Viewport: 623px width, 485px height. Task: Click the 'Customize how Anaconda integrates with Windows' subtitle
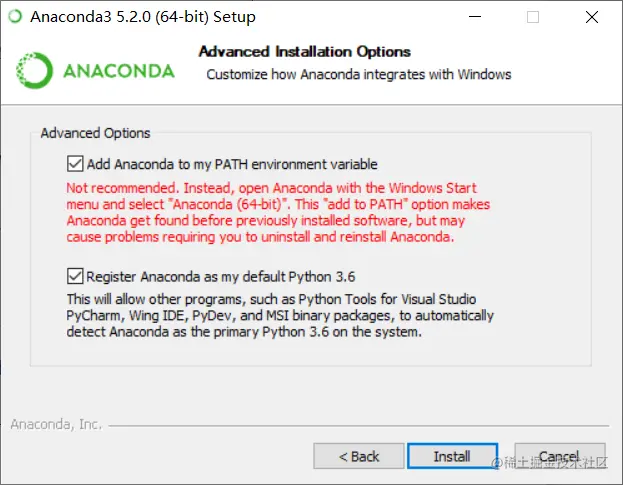(x=358, y=74)
